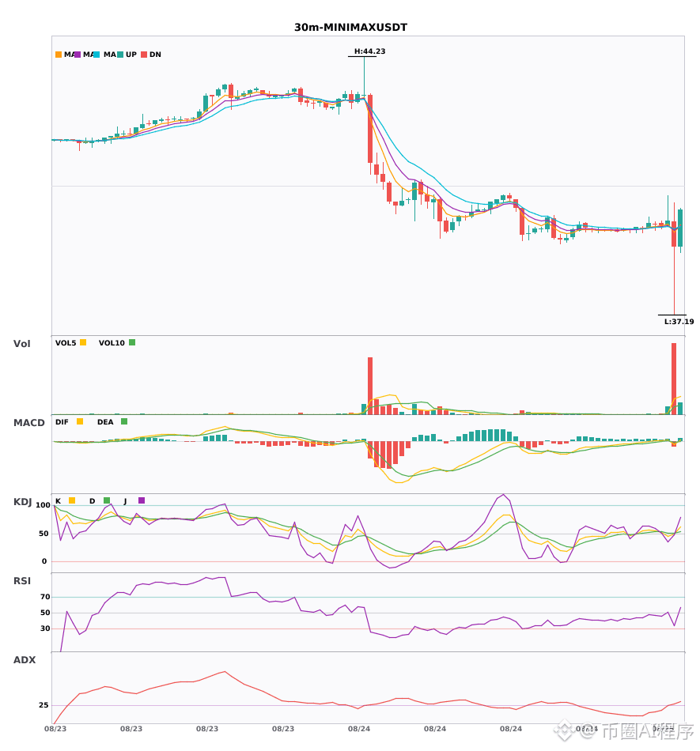Image resolution: width=700 pixels, height=751 pixels.
Task: Click the ADX 25 threshold label
Action: (x=44, y=705)
